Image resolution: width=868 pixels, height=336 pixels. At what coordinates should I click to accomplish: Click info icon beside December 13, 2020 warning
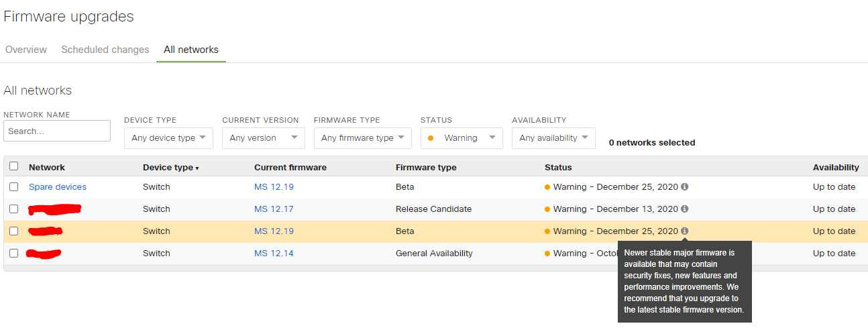click(684, 209)
